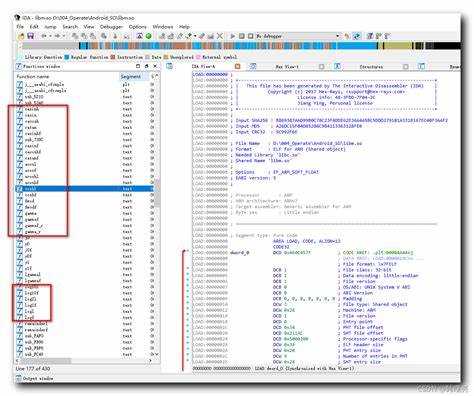Open the Options menu
This screenshot has height=396, width=474.
137,26
